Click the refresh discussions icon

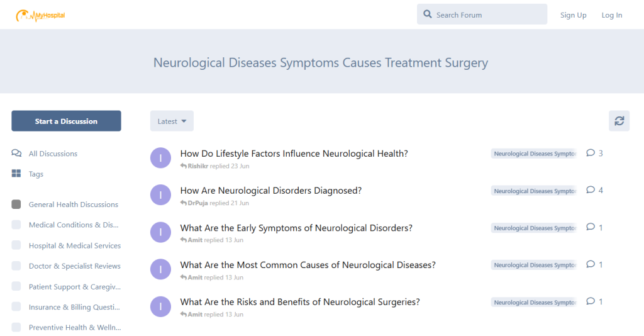619,121
